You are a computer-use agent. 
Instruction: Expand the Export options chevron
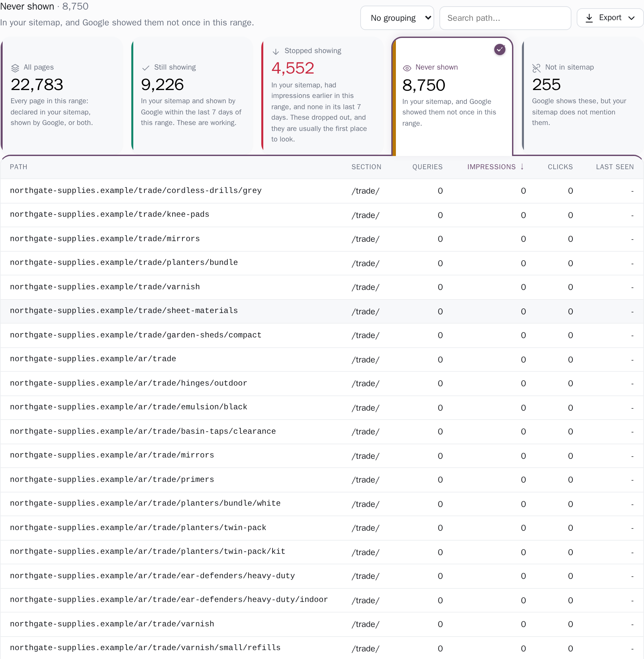pyautogui.click(x=631, y=18)
